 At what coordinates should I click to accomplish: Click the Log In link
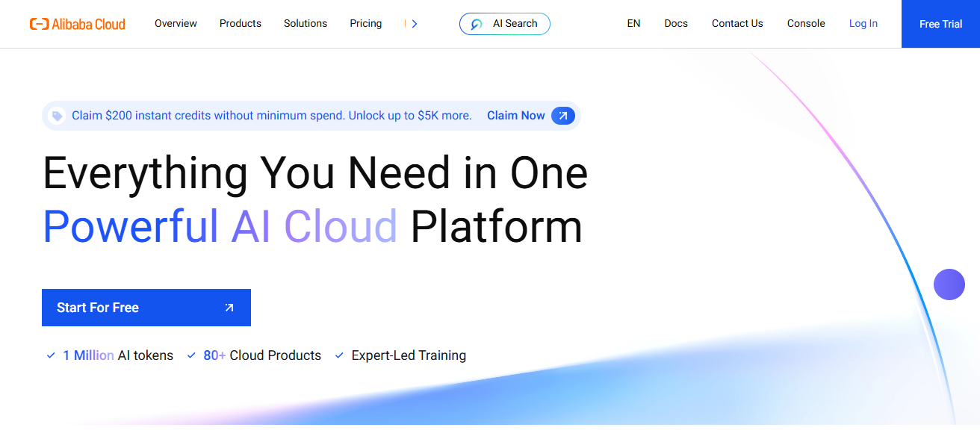tap(863, 23)
